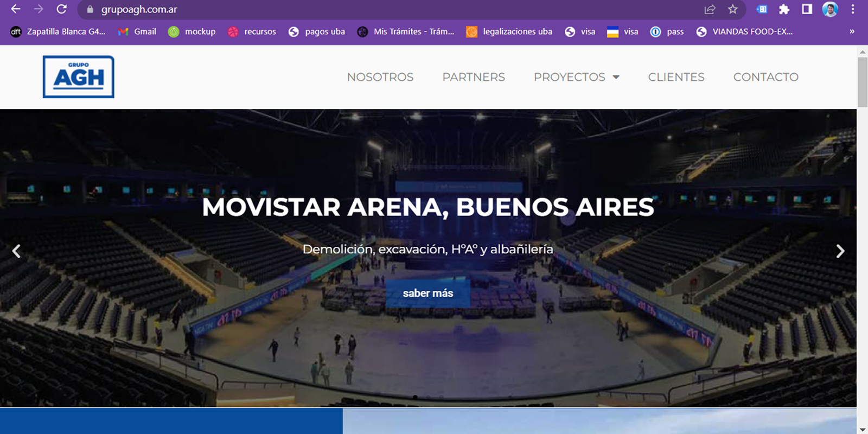Open the CONTACTO menu item
Viewport: 868px width, 434px height.
click(766, 77)
